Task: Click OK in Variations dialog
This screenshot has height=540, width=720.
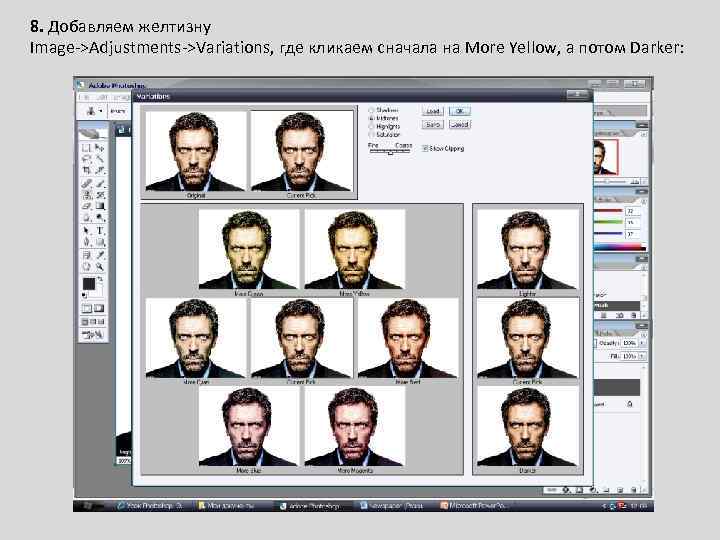Action: 460,111
